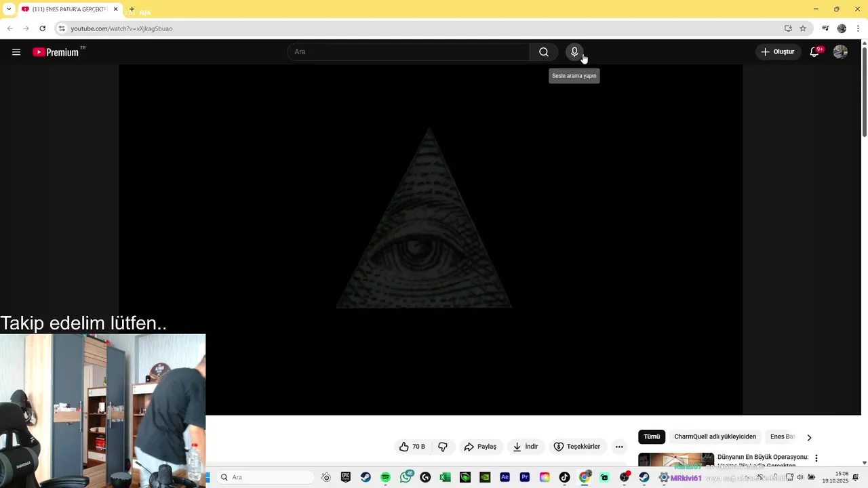This screenshot has height=488, width=868.
Task: Select the Tümü filter chip
Action: pyautogui.click(x=652, y=437)
